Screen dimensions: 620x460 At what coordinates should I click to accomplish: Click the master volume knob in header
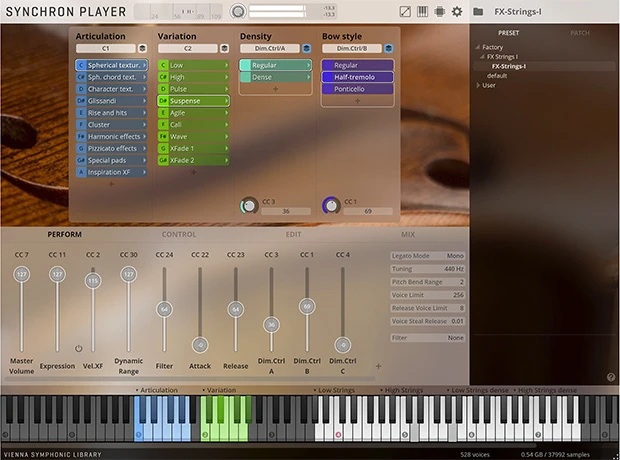pyautogui.click(x=238, y=11)
